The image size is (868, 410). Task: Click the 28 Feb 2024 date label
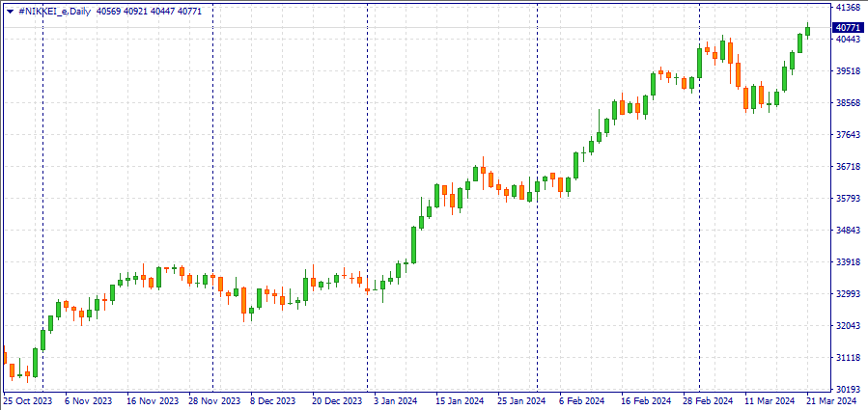pyautogui.click(x=708, y=400)
